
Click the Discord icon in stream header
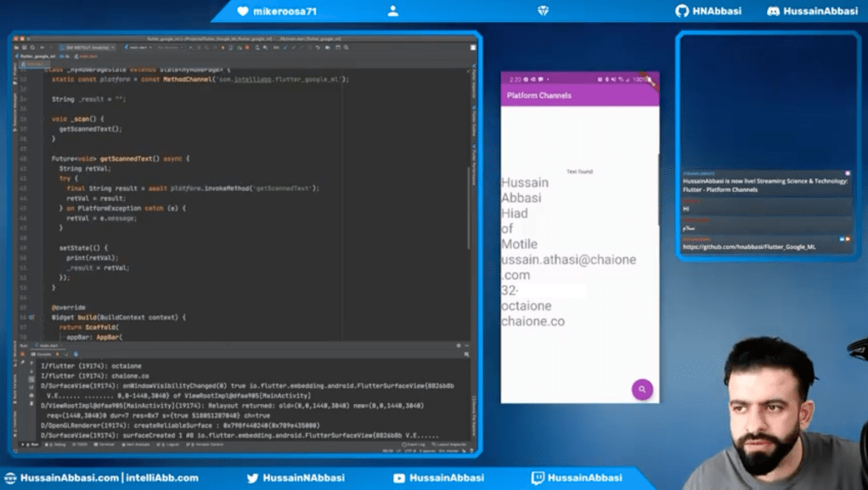[773, 11]
